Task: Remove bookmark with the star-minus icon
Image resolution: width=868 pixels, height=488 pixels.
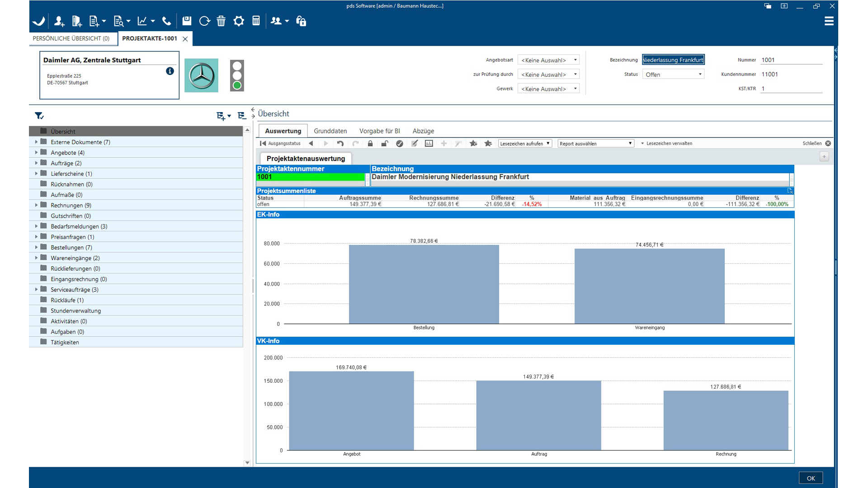Action: (488, 143)
